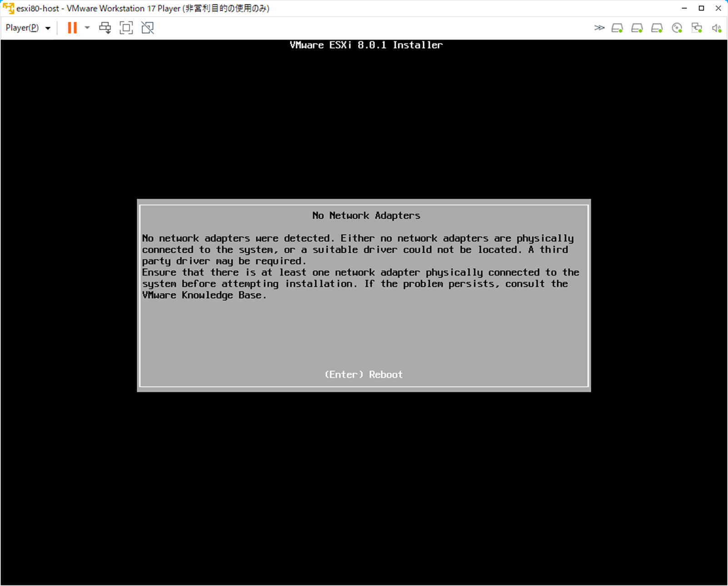Viewport: 728px width, 586px height.
Task: Click the VMware Player title bar app icon
Action: click(8, 8)
